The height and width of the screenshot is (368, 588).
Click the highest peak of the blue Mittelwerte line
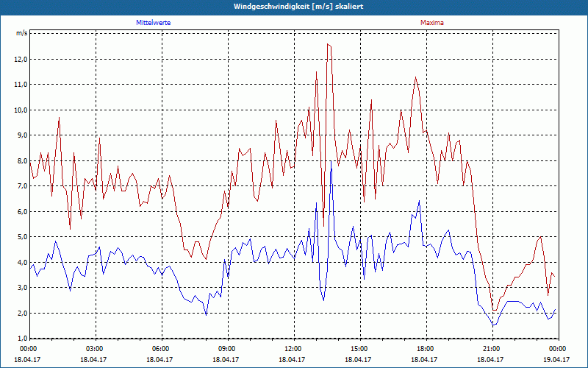(331, 161)
